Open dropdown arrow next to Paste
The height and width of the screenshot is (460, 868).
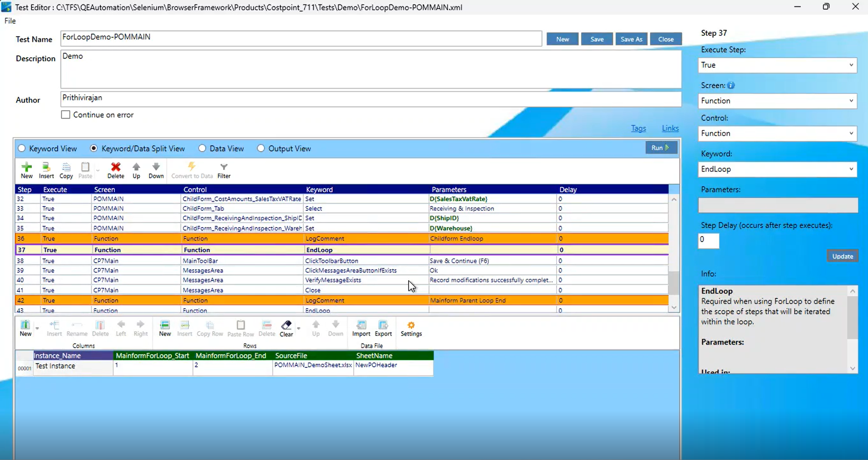pyautogui.click(x=98, y=171)
